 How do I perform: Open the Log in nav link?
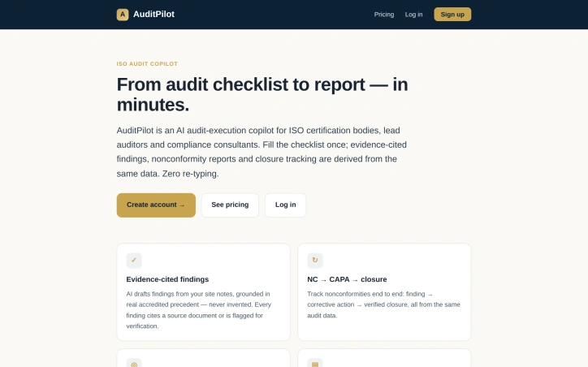413,15
